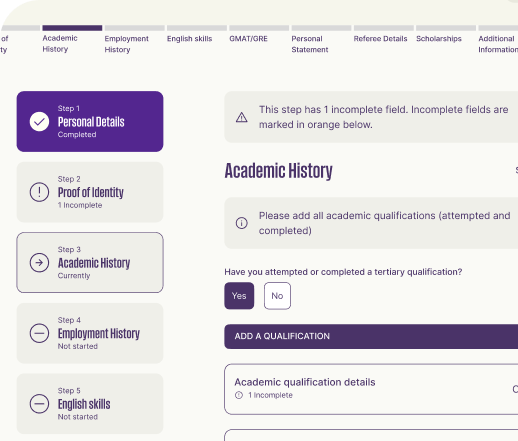
Task: Click the Academic History progress bar segment
Action: [x=72, y=28]
